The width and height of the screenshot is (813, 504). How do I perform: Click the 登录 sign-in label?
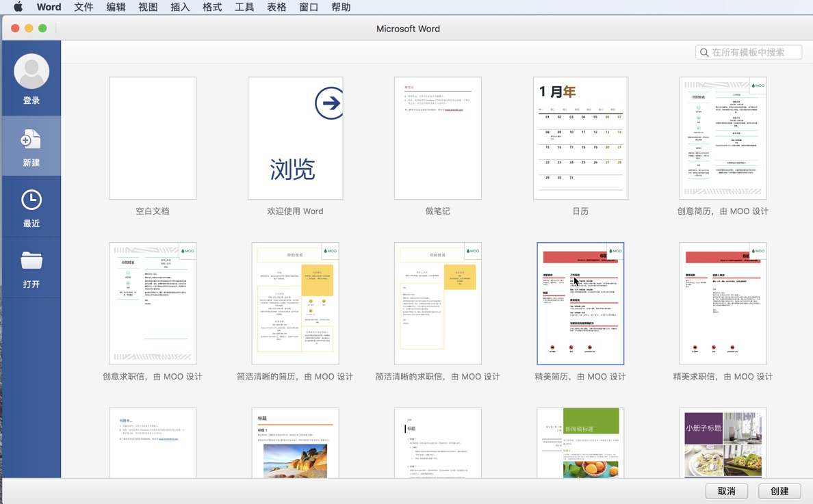(x=31, y=101)
